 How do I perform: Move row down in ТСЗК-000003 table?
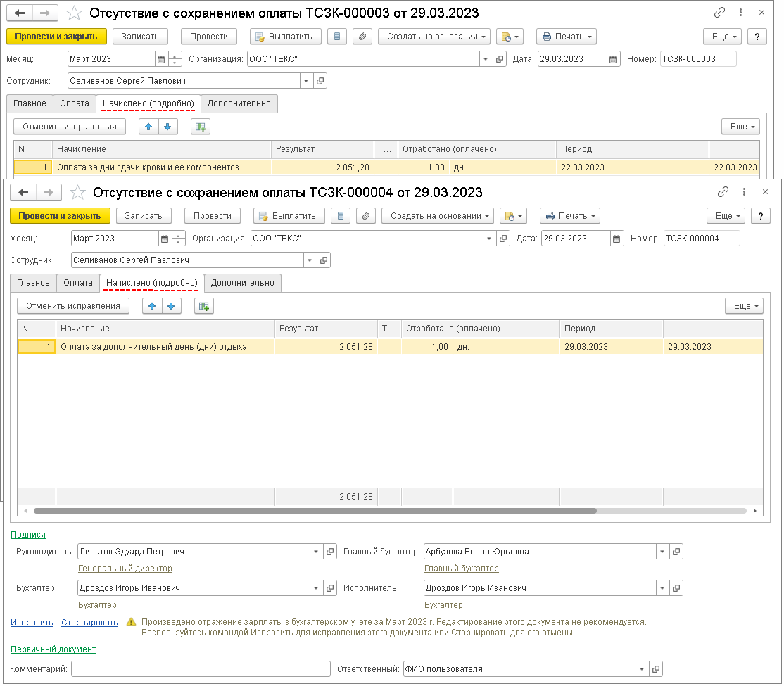point(167,127)
